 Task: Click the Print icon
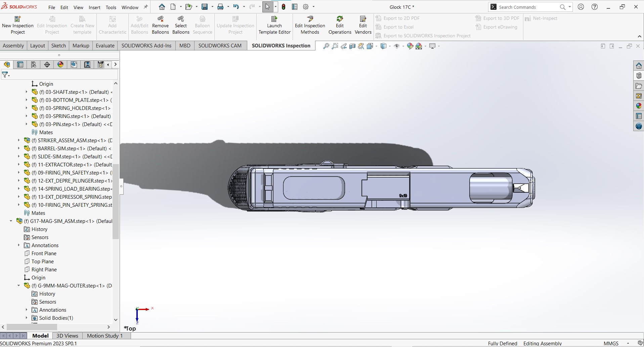pyautogui.click(x=220, y=7)
